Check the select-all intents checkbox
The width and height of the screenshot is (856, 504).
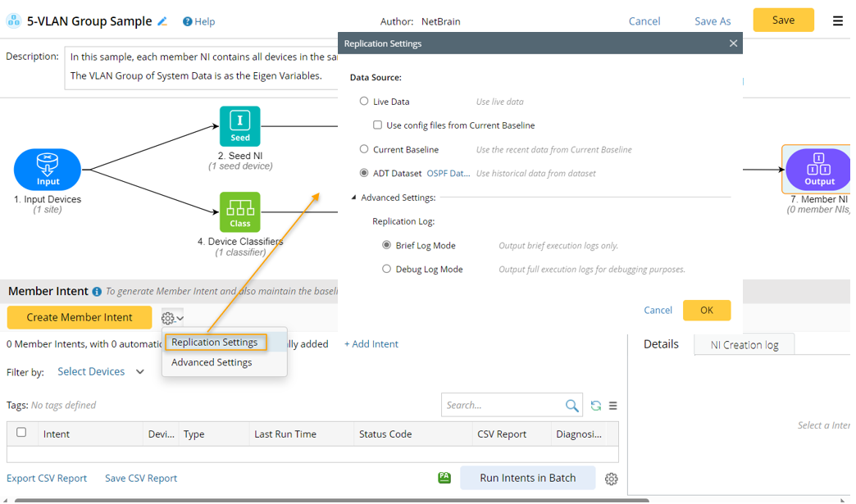tap(21, 433)
